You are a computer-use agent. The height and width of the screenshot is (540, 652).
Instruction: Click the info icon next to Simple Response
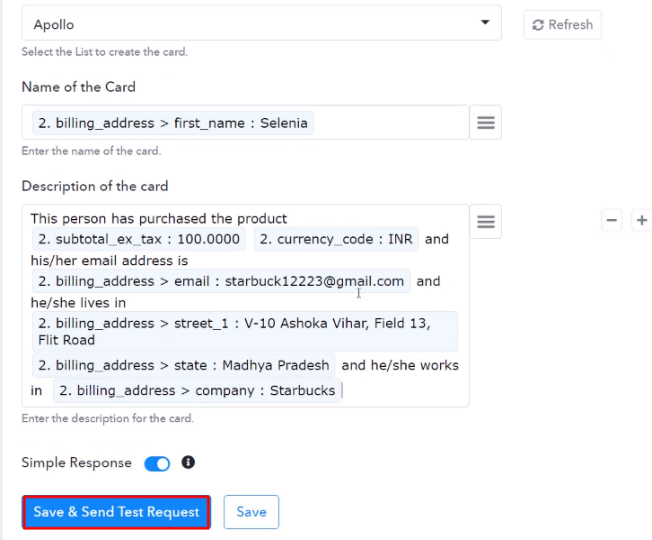pyautogui.click(x=188, y=463)
